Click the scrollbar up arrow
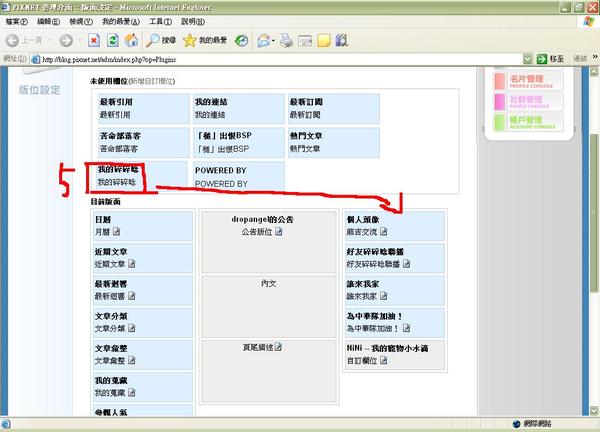 coord(594,72)
